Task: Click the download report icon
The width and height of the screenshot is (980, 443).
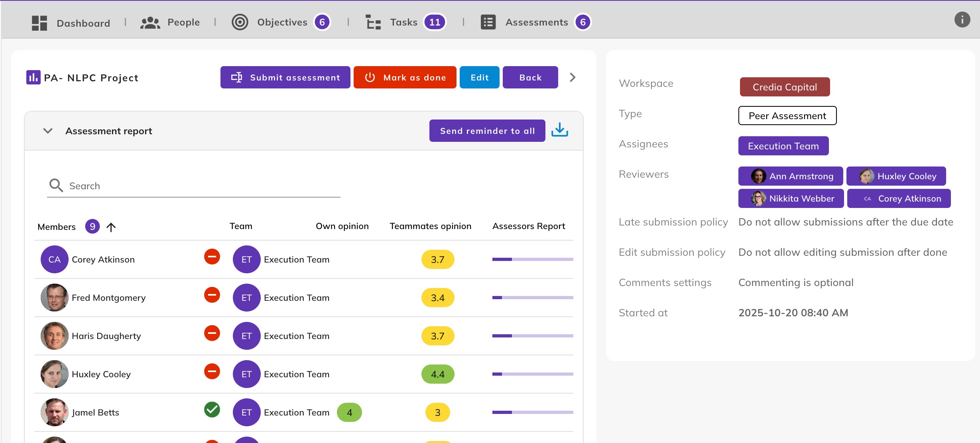Action: click(x=559, y=130)
